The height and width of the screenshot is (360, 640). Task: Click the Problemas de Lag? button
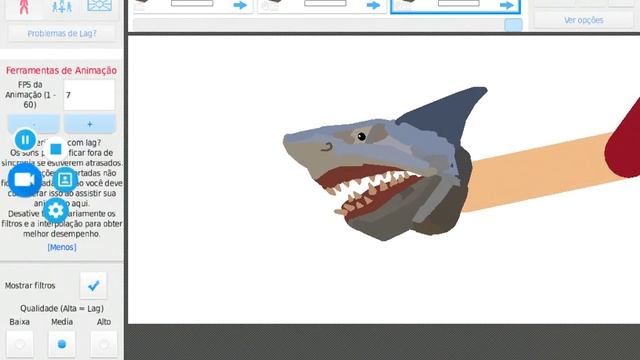pos(62,33)
